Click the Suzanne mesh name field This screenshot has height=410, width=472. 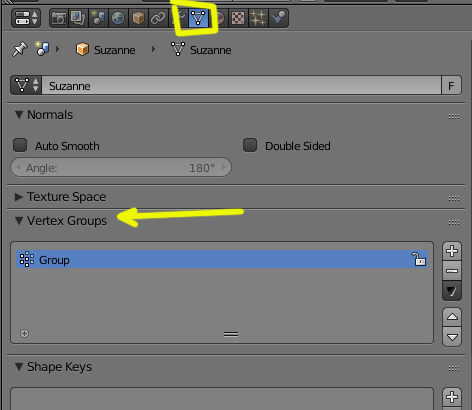[x=241, y=85]
